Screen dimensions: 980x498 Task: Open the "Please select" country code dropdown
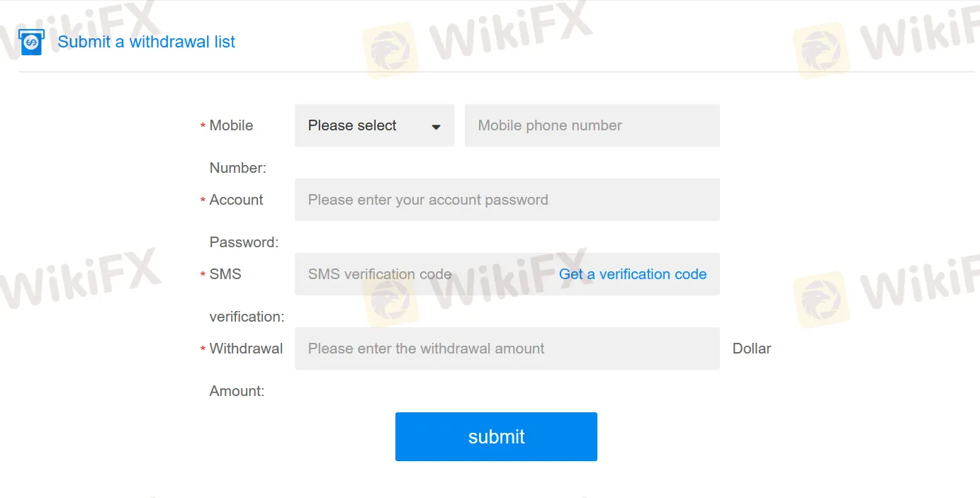[373, 125]
